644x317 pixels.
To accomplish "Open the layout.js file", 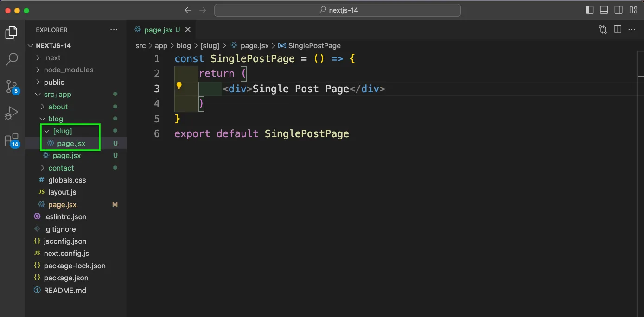I will pos(76,192).
